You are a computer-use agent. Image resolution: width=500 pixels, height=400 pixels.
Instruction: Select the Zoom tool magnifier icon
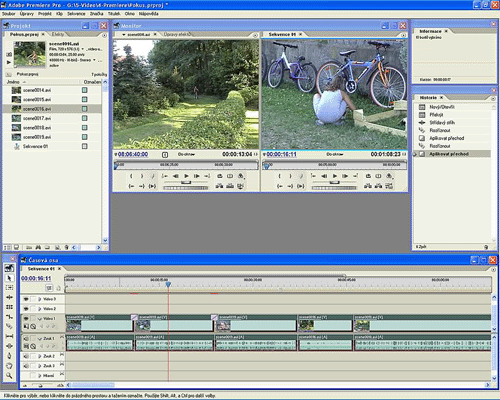pos(9,376)
